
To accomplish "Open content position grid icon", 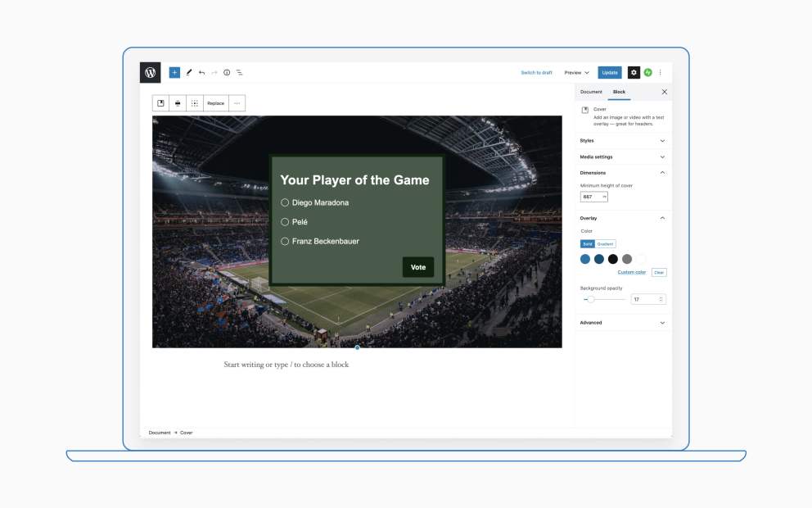I will 195,103.
